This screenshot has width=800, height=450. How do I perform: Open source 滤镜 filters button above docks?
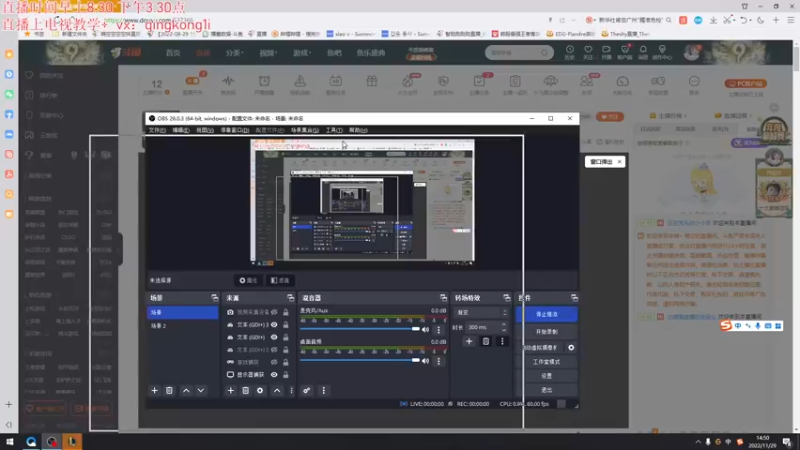pyautogui.click(x=280, y=280)
